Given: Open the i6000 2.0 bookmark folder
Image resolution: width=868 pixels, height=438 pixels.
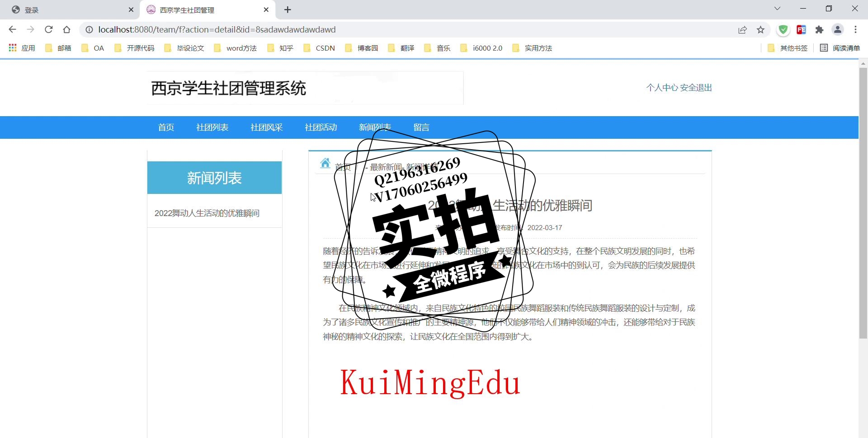Looking at the screenshot, I should tap(481, 48).
